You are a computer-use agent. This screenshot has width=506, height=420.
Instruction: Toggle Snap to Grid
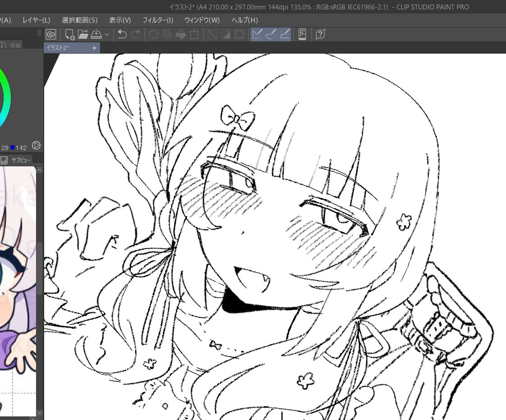[x=285, y=34]
